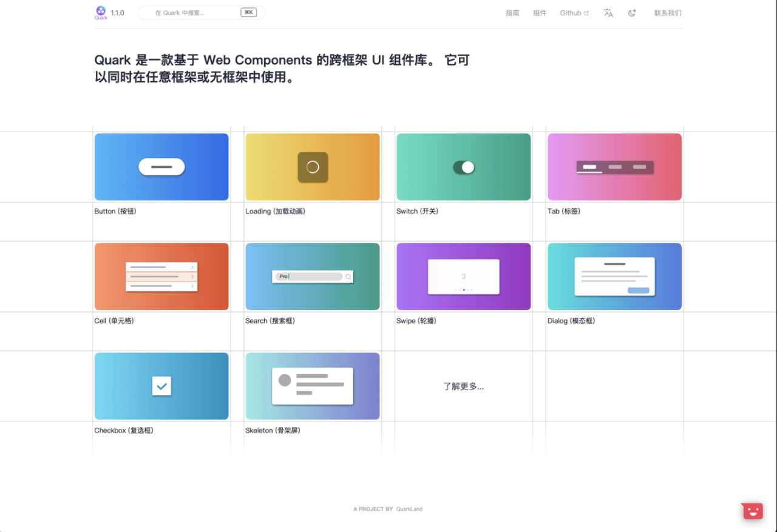Open the 联系我们 contact menu
777x532 pixels.
pos(668,13)
